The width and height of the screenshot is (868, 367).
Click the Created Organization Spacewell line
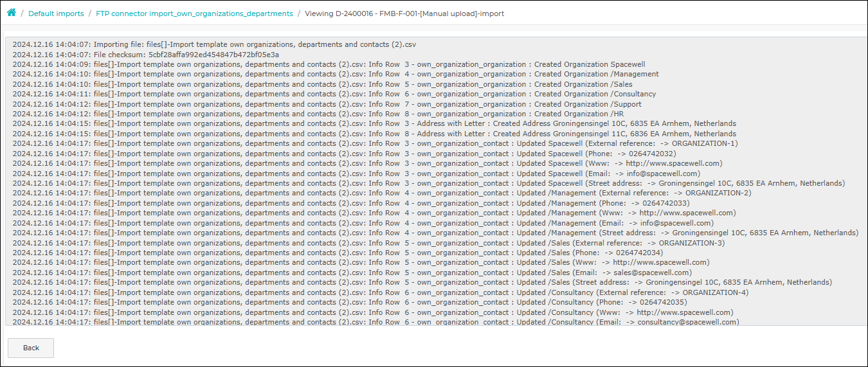(329, 64)
